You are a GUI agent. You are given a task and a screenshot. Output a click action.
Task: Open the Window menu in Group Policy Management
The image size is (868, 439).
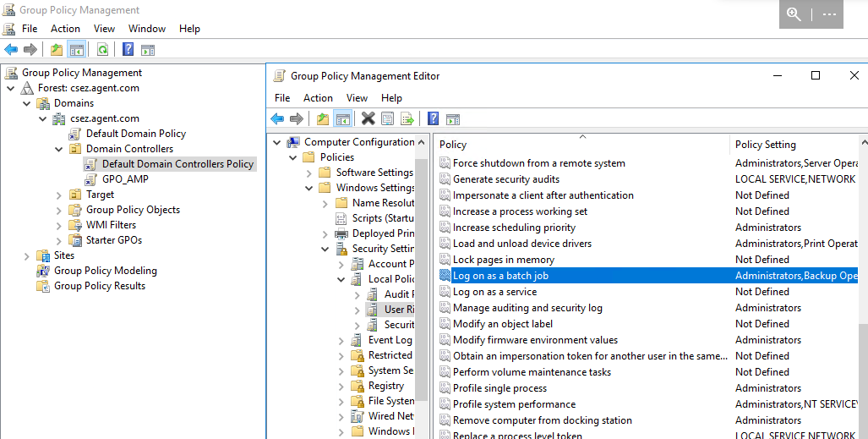(147, 29)
